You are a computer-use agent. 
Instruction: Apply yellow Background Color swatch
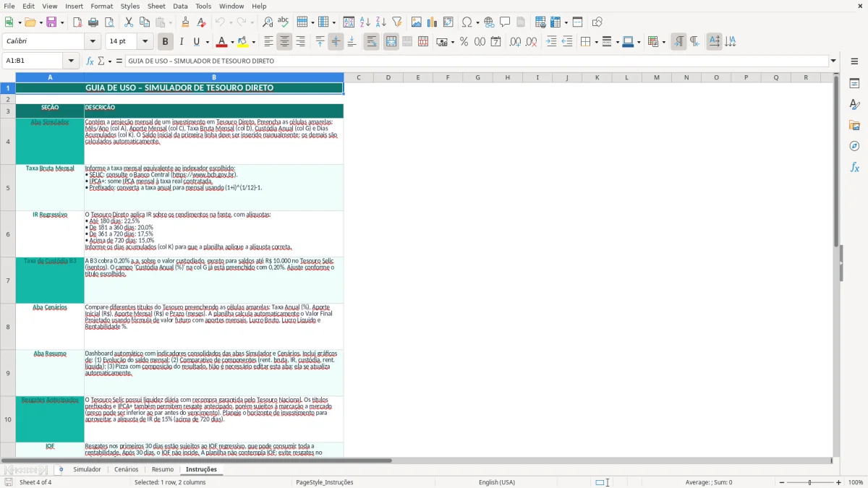click(243, 42)
